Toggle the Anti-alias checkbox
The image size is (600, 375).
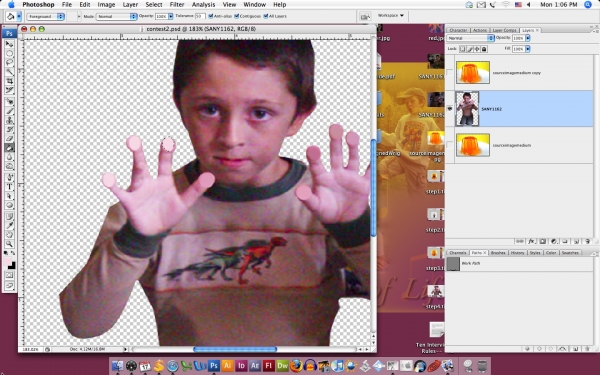click(x=210, y=16)
